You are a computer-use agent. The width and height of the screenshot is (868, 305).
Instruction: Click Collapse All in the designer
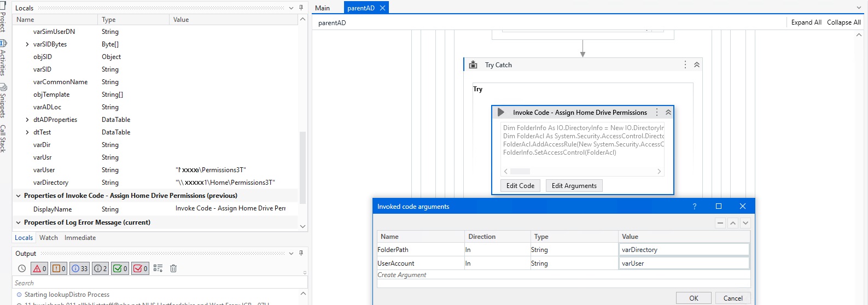pyautogui.click(x=843, y=22)
